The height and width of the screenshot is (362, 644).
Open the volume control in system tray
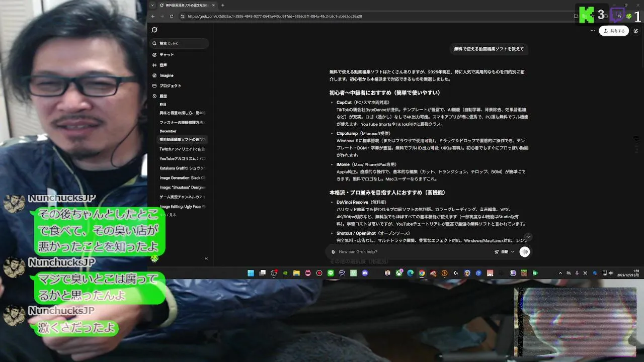(610, 273)
